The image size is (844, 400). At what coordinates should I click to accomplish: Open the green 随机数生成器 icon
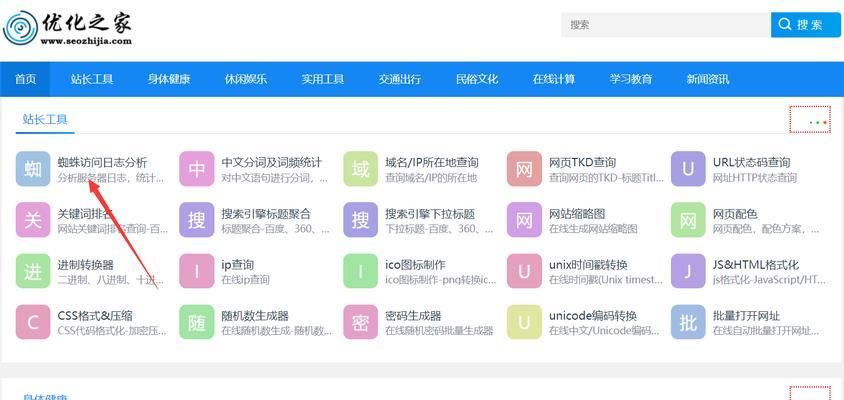tap(197, 322)
